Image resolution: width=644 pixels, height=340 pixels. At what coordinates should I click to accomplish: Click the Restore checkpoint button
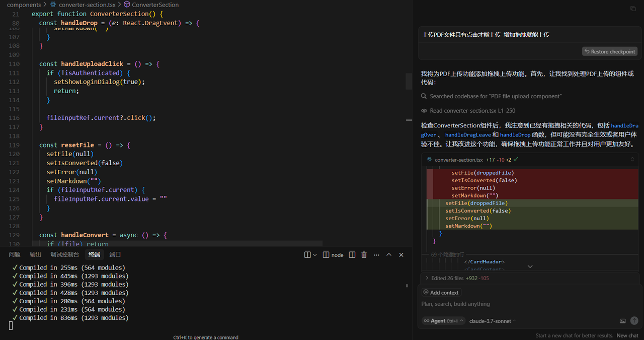610,51
